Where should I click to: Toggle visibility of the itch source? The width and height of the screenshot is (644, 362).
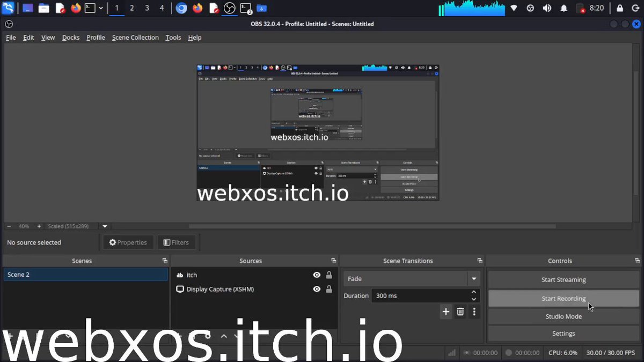point(317,275)
